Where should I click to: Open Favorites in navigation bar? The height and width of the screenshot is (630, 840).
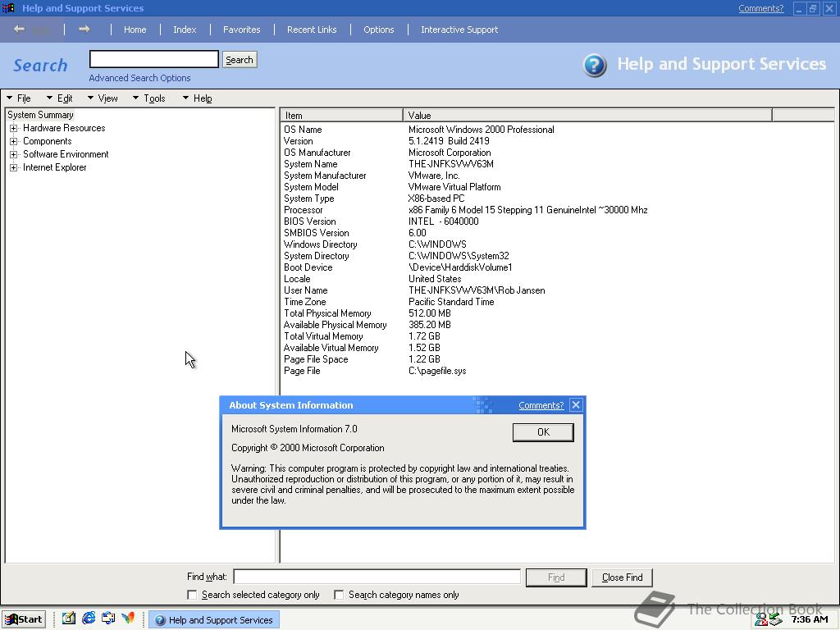point(242,30)
